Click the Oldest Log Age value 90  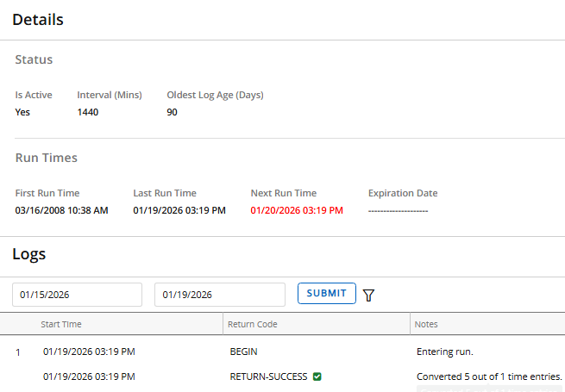pos(172,112)
